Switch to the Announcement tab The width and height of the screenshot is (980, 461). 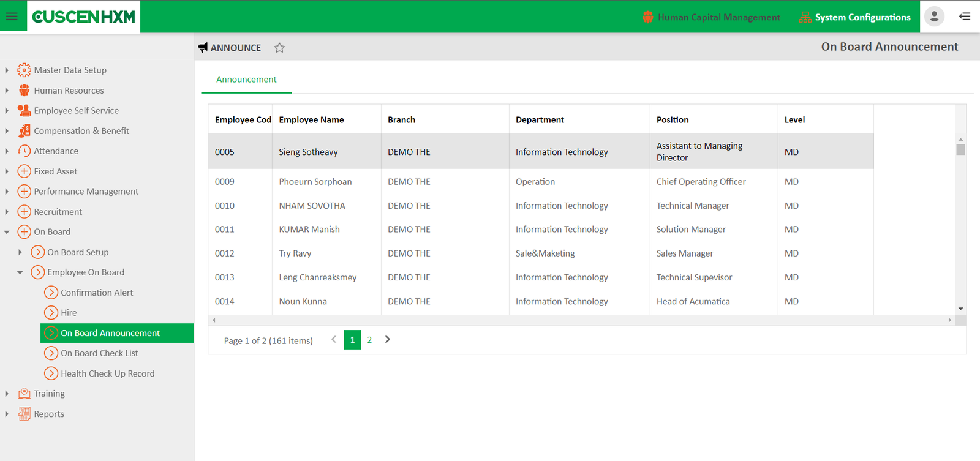pyautogui.click(x=246, y=80)
